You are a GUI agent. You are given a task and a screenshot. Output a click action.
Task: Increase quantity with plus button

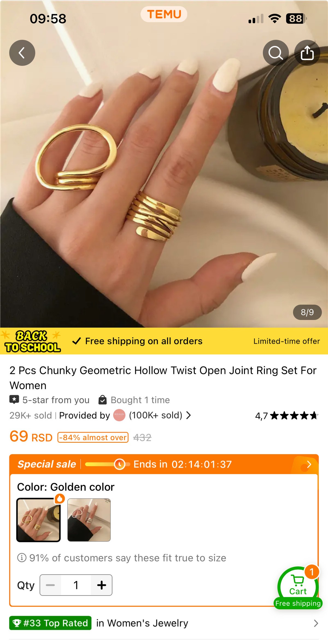click(101, 585)
